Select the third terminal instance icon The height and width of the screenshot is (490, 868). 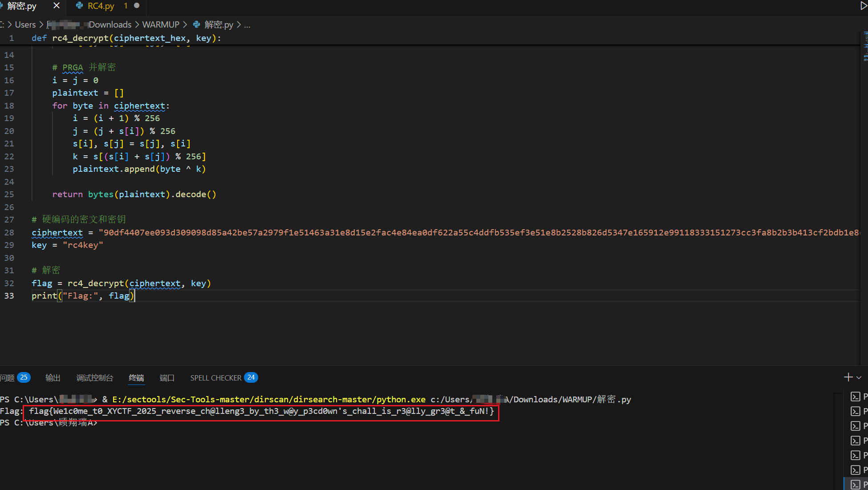[x=856, y=426]
